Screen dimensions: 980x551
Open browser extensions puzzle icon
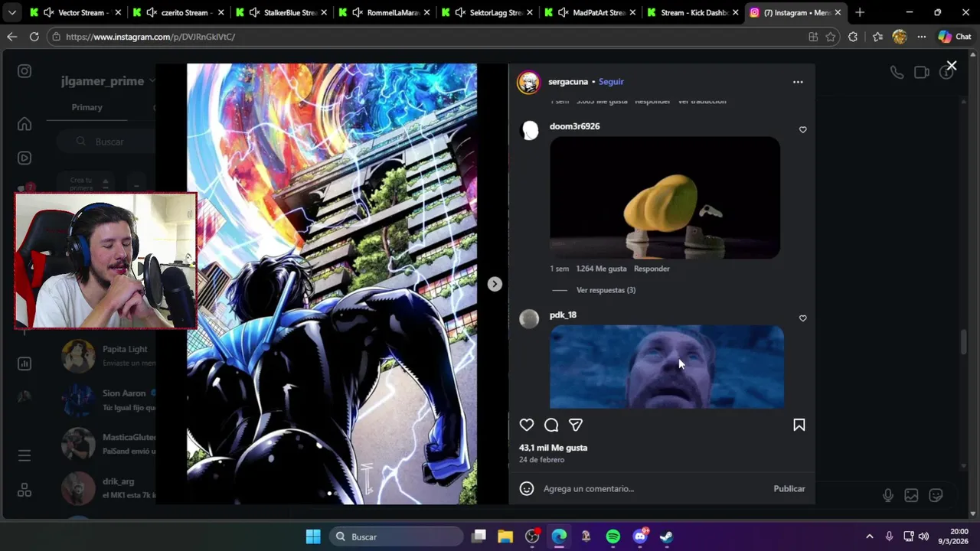[x=853, y=37]
